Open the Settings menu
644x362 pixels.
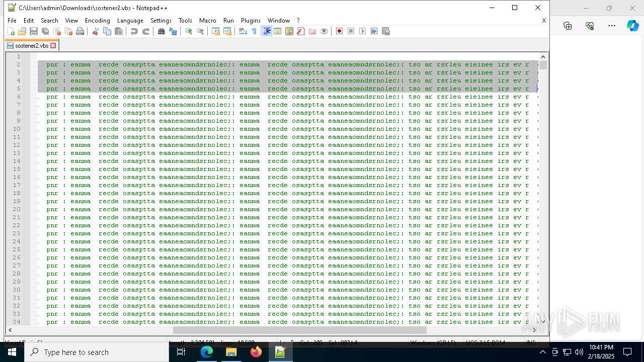(161, 21)
